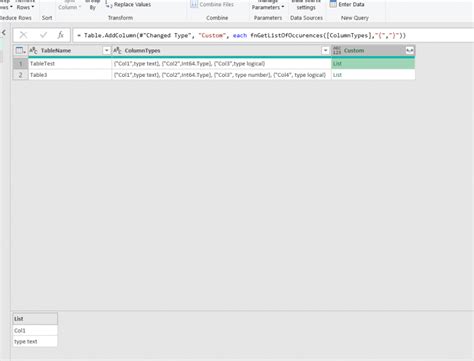Click Replace Values in the Transform group
Image resolution: width=474 pixels, height=361 pixels.
pyautogui.click(x=128, y=5)
